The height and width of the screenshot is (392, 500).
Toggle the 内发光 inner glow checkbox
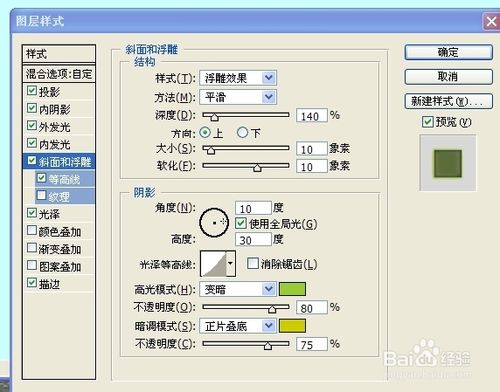(32, 143)
